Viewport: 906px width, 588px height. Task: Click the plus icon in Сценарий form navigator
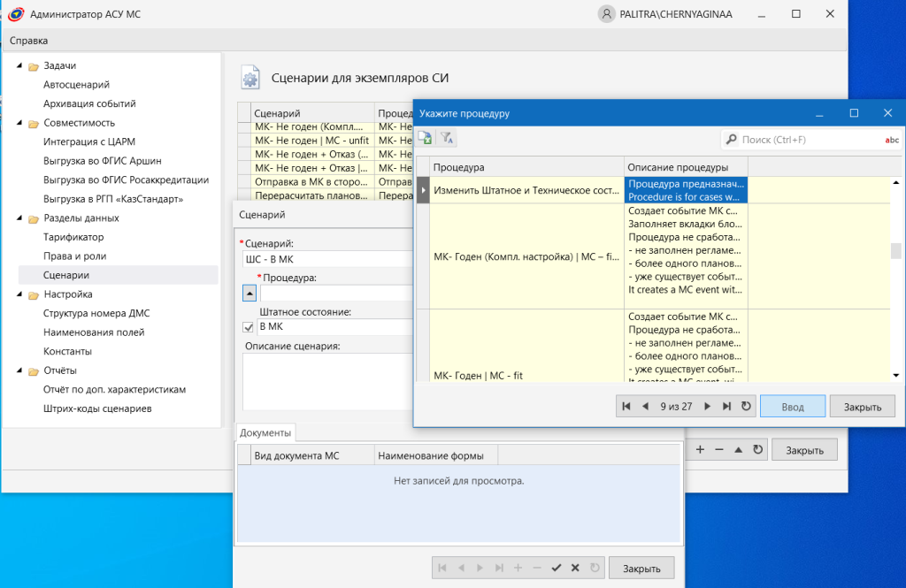coord(518,568)
